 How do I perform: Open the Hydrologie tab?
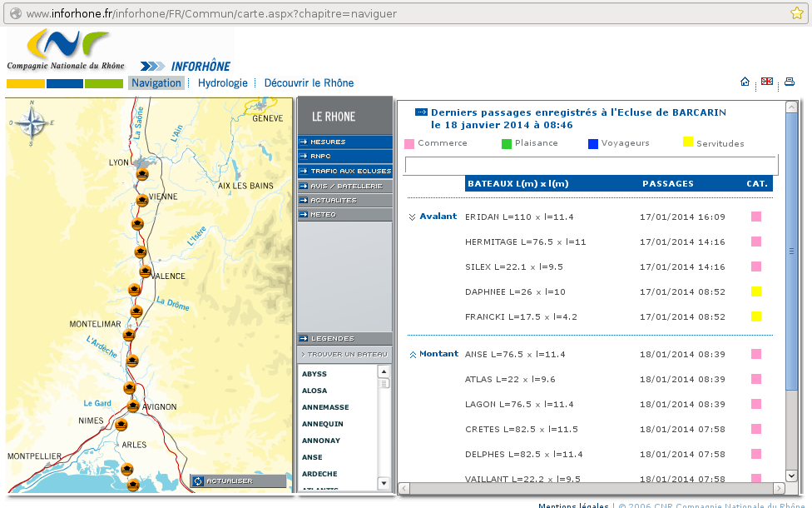point(222,83)
